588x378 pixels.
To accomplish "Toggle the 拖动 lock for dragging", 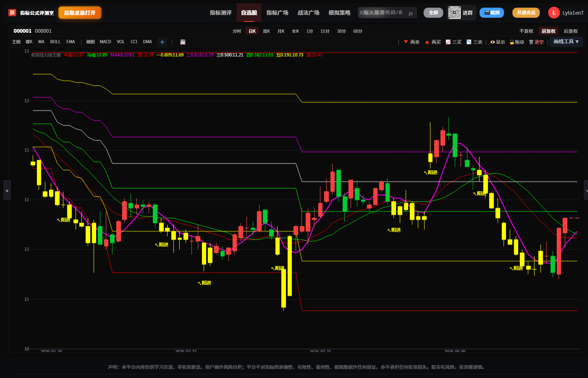I will click(517, 42).
